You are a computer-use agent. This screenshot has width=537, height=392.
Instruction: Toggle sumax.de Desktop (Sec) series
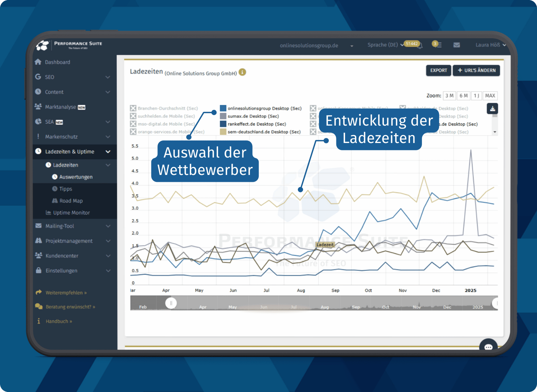click(250, 116)
